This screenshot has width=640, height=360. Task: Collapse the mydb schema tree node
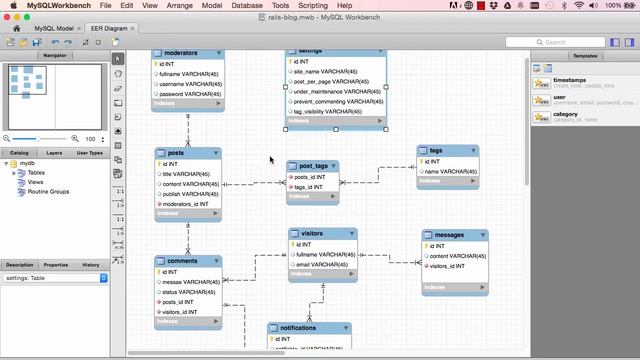click(x=6, y=163)
